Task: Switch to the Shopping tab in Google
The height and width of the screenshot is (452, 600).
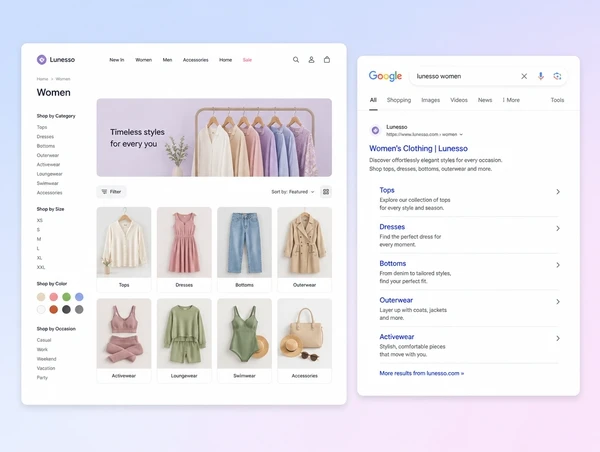Action: (x=399, y=100)
